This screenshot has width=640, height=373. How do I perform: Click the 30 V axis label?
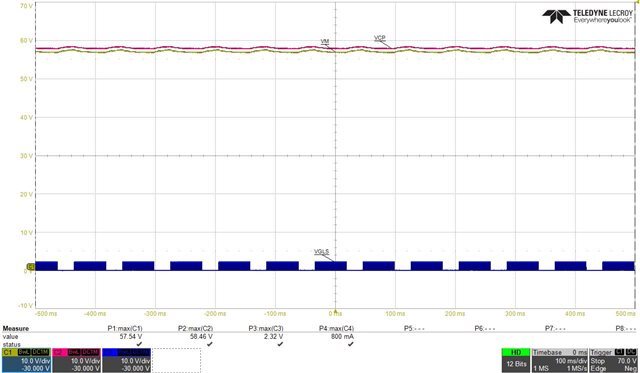click(x=26, y=156)
